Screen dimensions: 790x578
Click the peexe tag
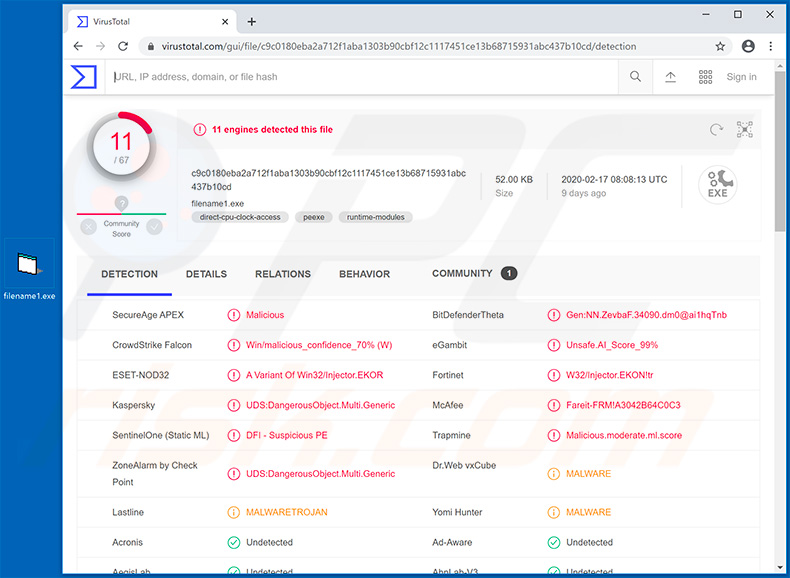313,217
